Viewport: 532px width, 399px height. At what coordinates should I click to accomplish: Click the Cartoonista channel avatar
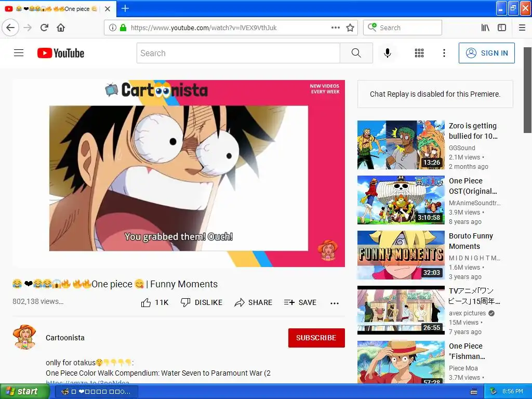tap(24, 337)
